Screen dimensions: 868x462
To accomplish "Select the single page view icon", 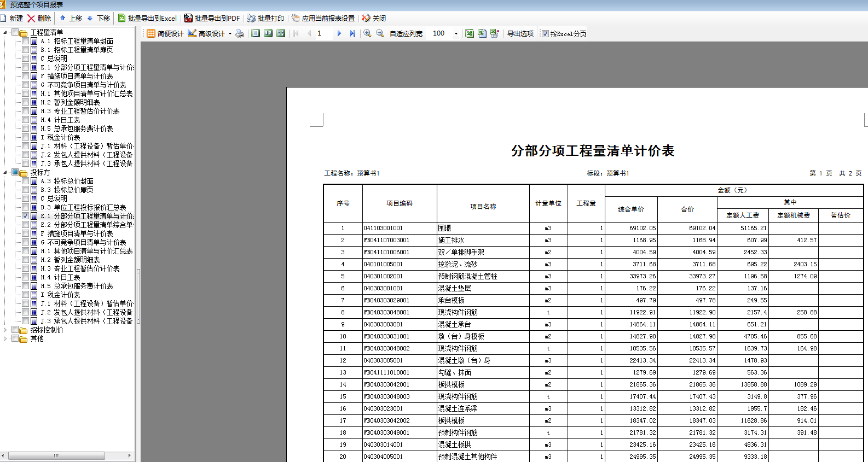I will point(256,33).
